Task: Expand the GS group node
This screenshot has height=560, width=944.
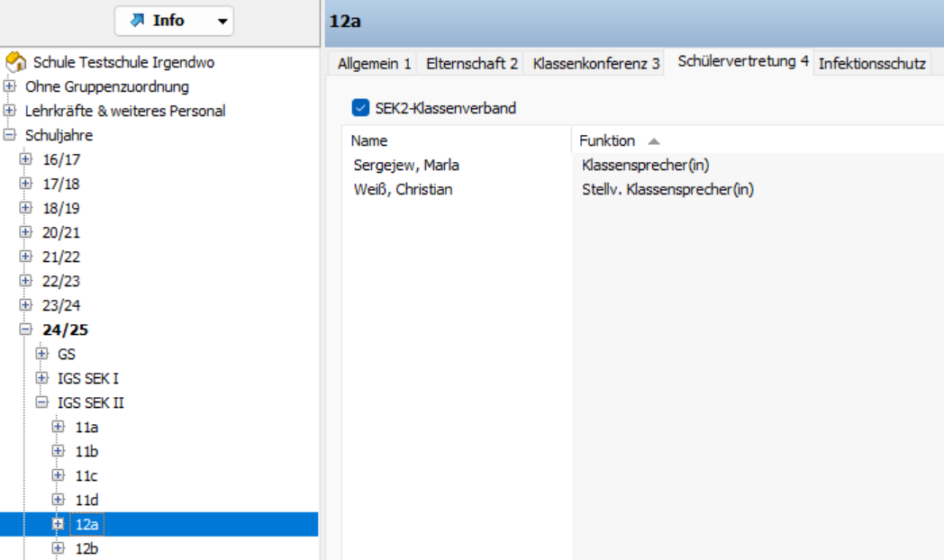Action: point(41,354)
